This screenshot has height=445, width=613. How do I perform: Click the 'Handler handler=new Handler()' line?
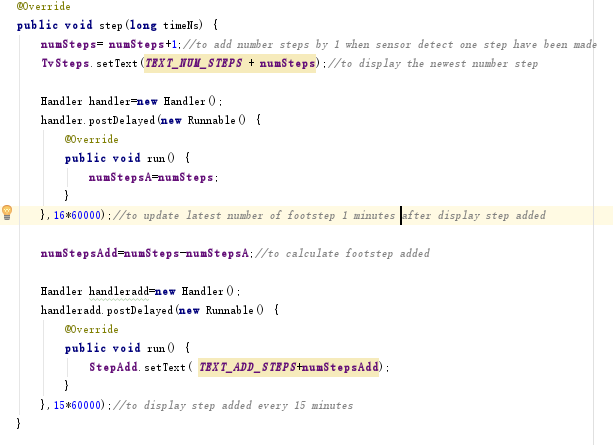tap(131, 101)
